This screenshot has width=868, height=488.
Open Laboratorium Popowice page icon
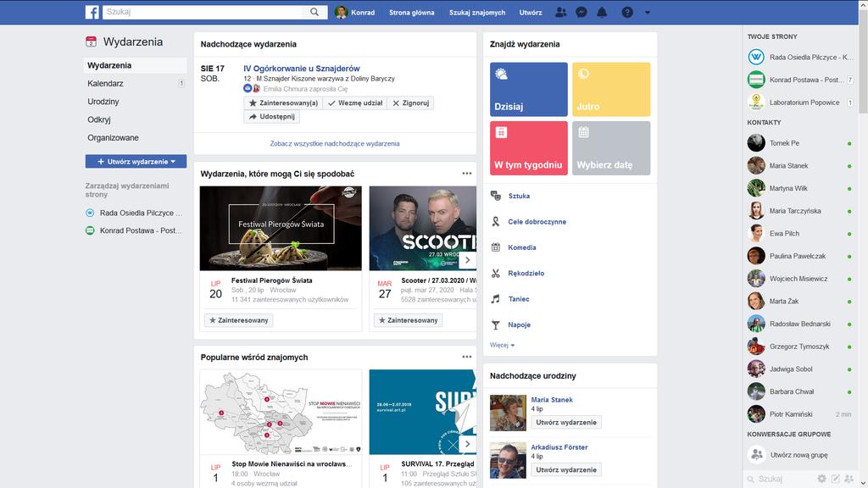[756, 102]
